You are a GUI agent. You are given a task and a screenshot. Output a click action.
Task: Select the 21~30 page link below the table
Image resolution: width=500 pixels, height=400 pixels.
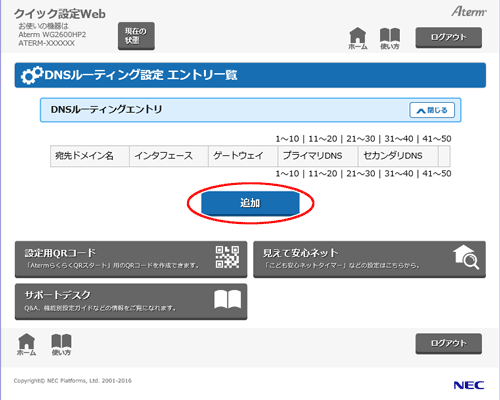(361, 174)
